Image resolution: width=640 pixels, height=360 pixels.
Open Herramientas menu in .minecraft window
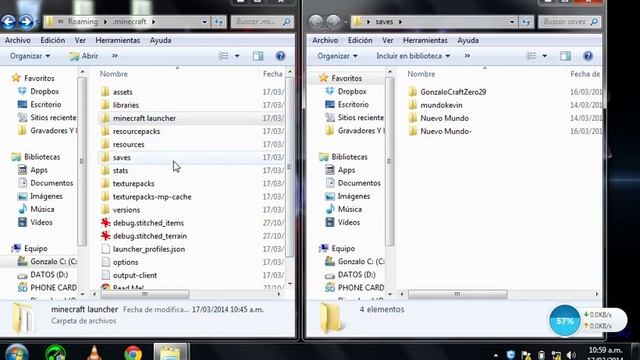[x=118, y=40]
